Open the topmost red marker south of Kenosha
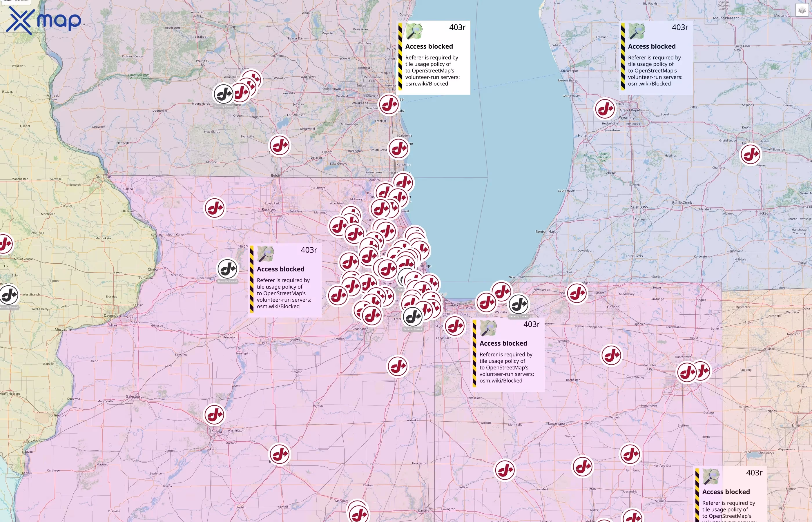This screenshot has width=812, height=522. tap(403, 183)
